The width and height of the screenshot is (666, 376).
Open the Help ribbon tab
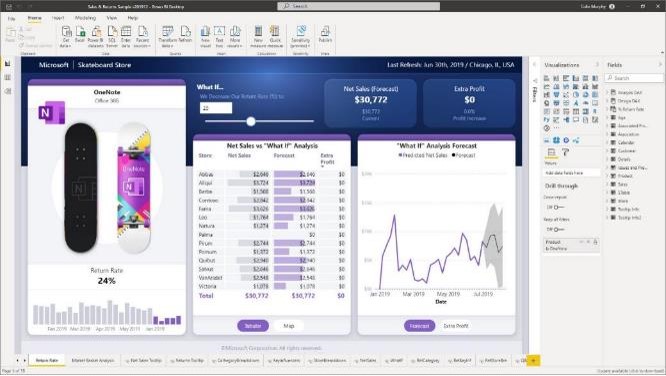[x=133, y=18]
